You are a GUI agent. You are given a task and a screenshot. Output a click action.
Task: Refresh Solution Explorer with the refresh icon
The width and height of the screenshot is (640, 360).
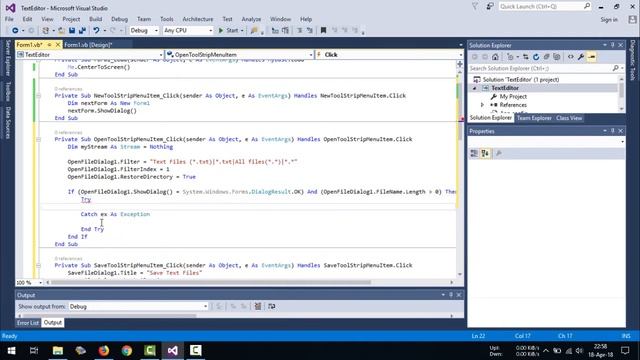click(x=536, y=57)
